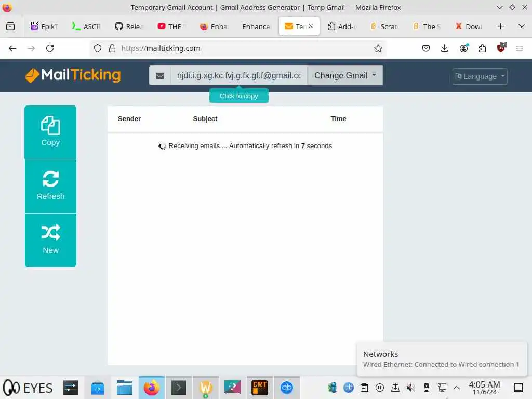Image resolution: width=532 pixels, height=399 pixels.
Task: Switch to 'The S' tab
Action: coord(427,26)
